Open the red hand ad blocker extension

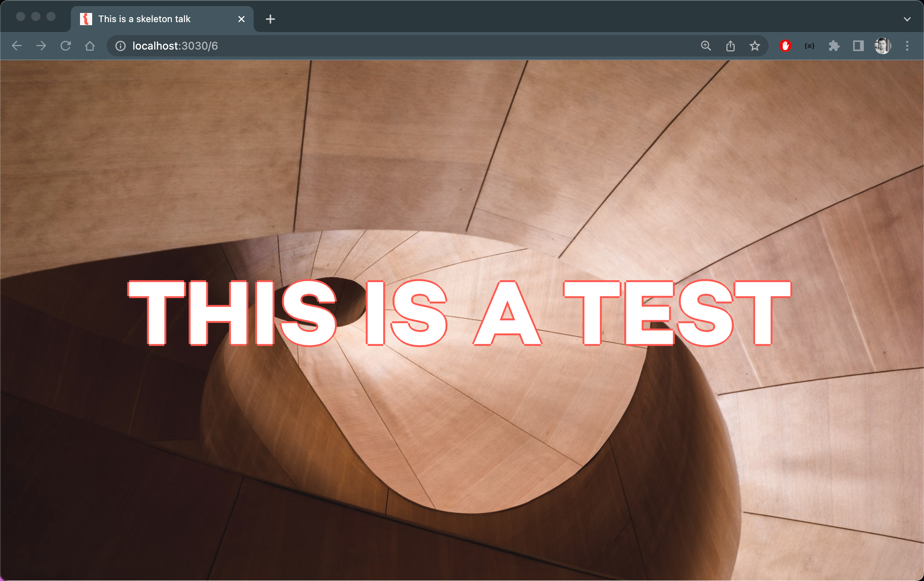(x=785, y=46)
